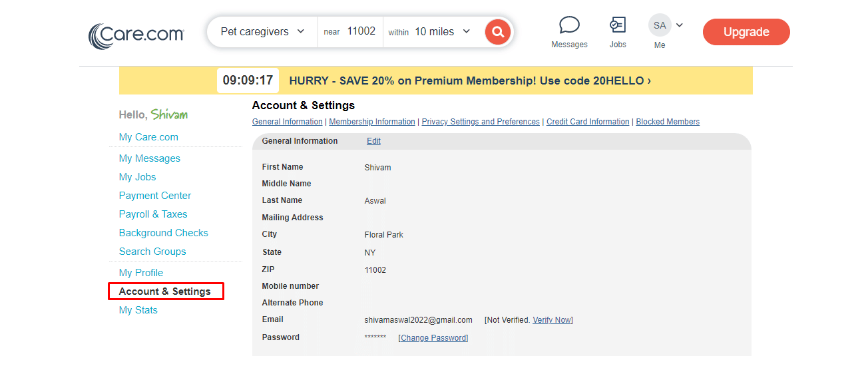Click the First Name value Shivam

378,168
